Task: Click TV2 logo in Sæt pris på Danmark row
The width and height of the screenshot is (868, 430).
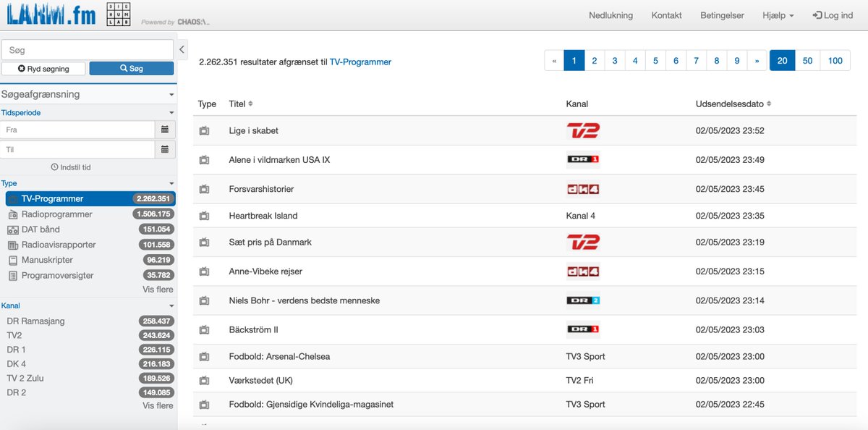Action: click(583, 243)
